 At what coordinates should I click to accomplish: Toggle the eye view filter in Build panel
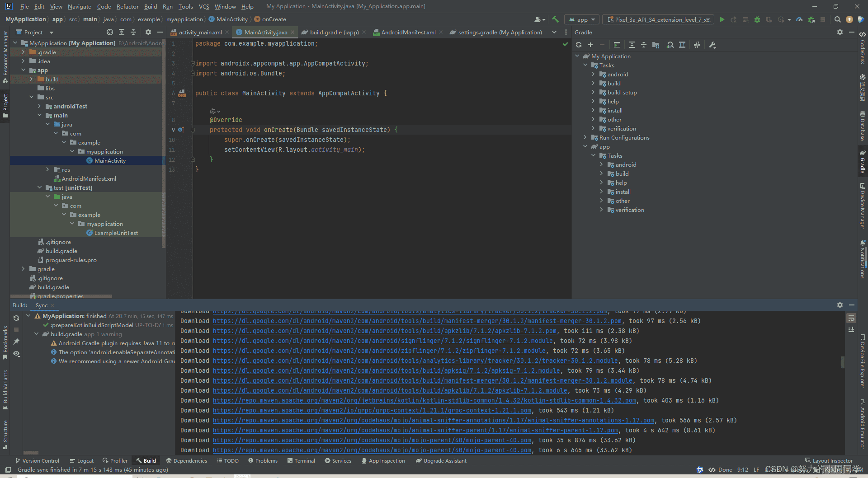[16, 354]
